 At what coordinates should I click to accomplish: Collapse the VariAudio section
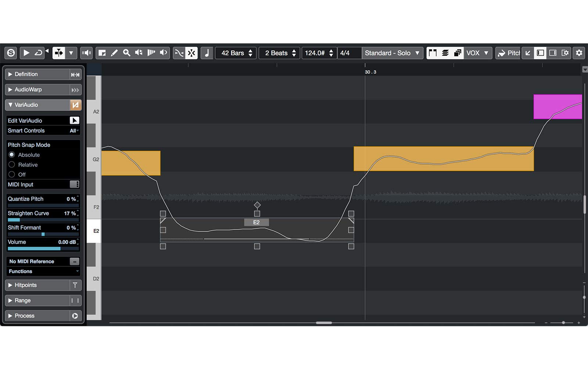point(11,105)
